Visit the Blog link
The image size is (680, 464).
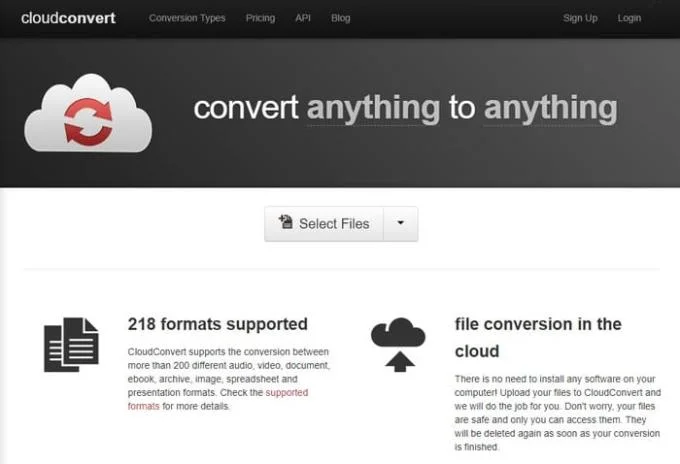pyautogui.click(x=340, y=18)
